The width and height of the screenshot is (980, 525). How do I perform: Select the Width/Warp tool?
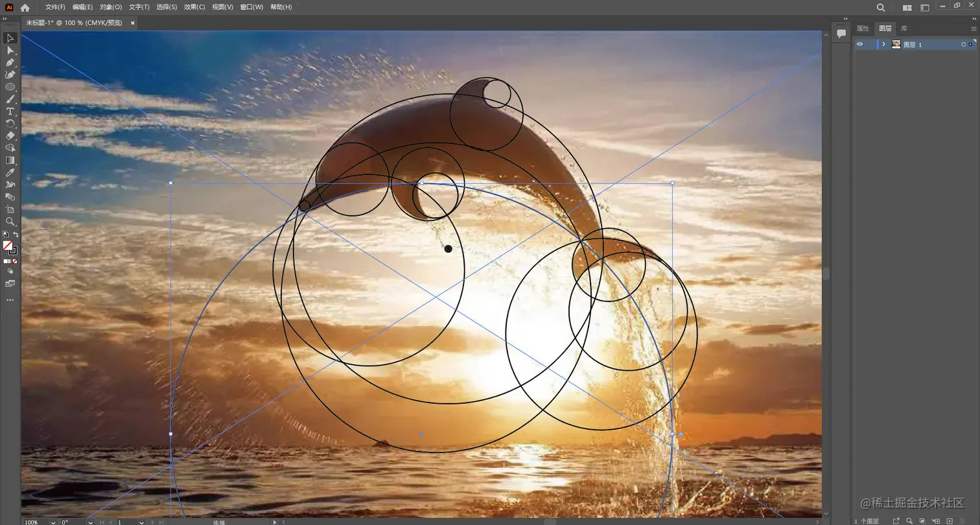[x=10, y=185]
